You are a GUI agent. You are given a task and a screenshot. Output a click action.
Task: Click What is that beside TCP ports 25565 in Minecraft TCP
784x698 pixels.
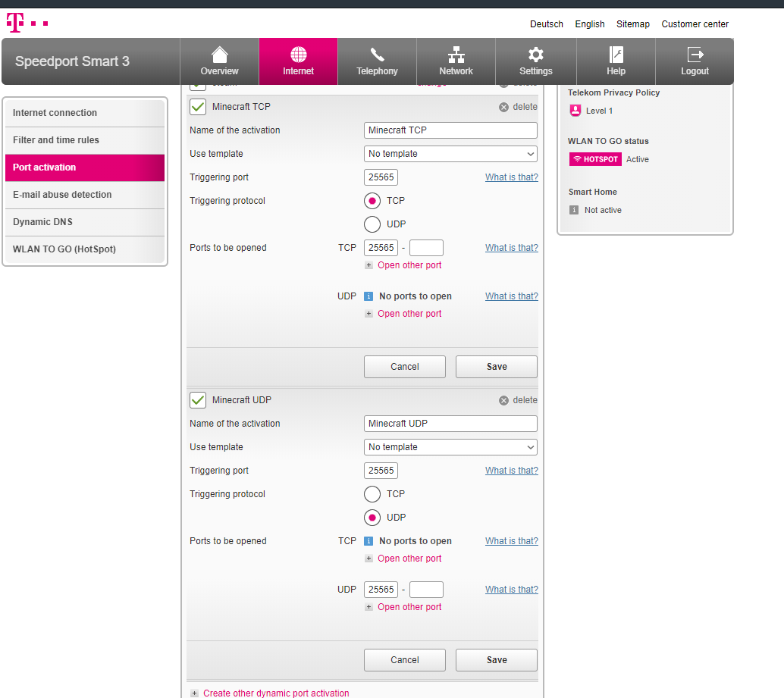[x=512, y=248]
